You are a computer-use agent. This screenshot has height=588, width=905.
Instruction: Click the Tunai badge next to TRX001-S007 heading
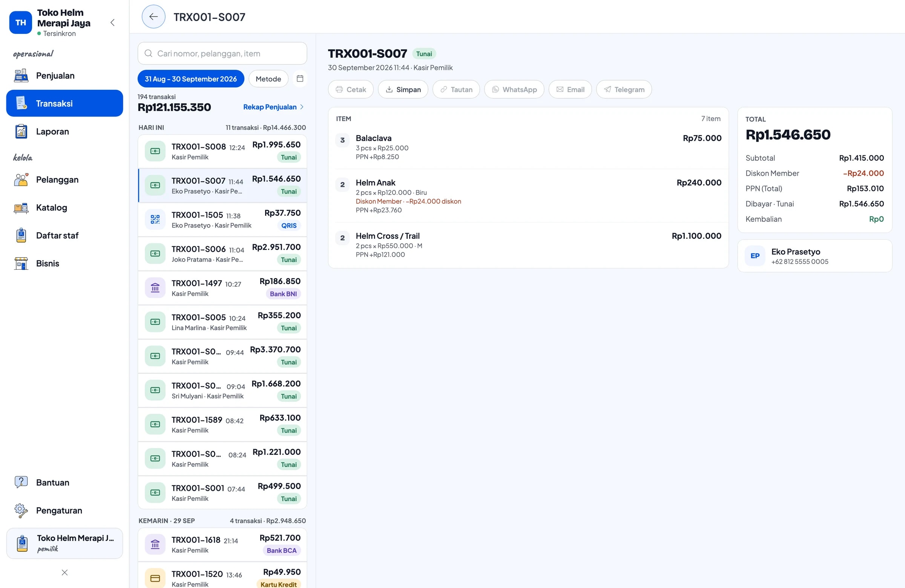(x=423, y=54)
